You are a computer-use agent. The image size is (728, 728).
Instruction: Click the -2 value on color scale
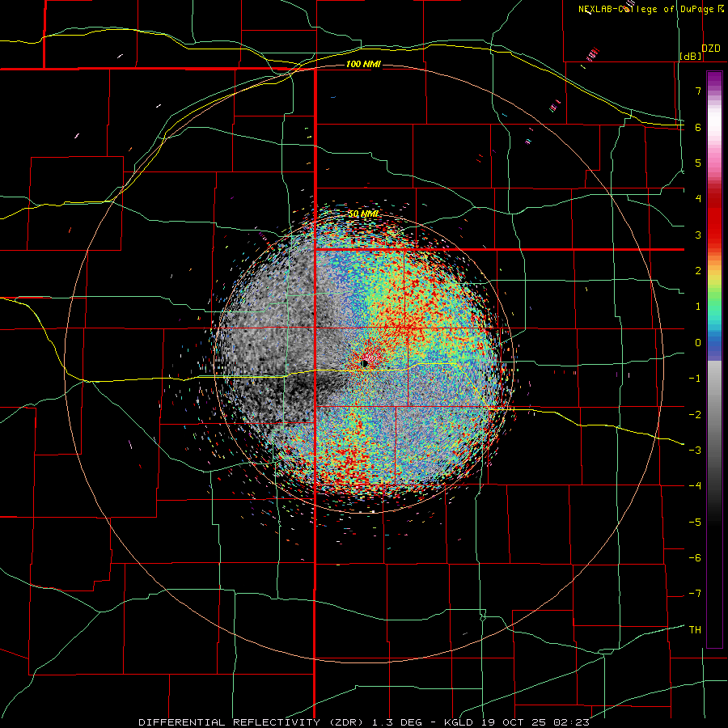(695, 415)
